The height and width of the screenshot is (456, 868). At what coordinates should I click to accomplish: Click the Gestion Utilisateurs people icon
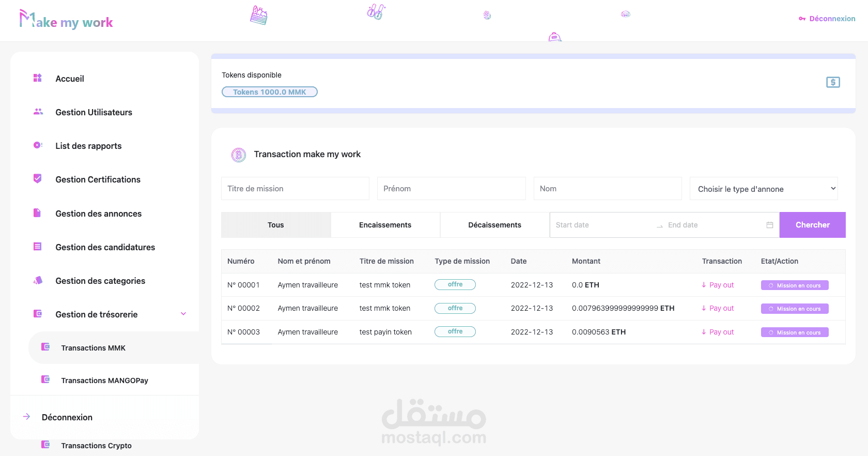[38, 112]
